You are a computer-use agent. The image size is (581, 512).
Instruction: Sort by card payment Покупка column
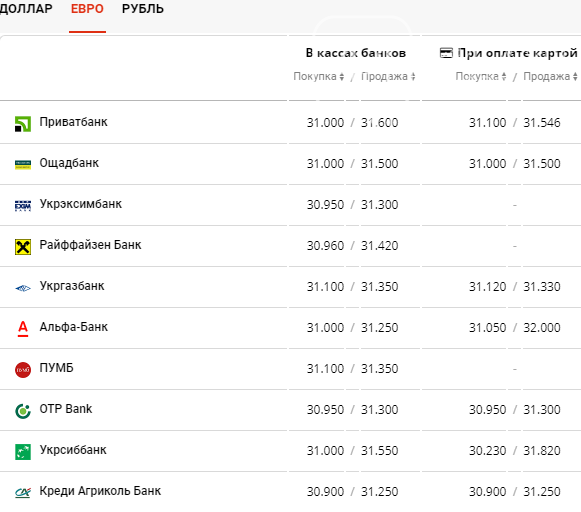point(481,76)
